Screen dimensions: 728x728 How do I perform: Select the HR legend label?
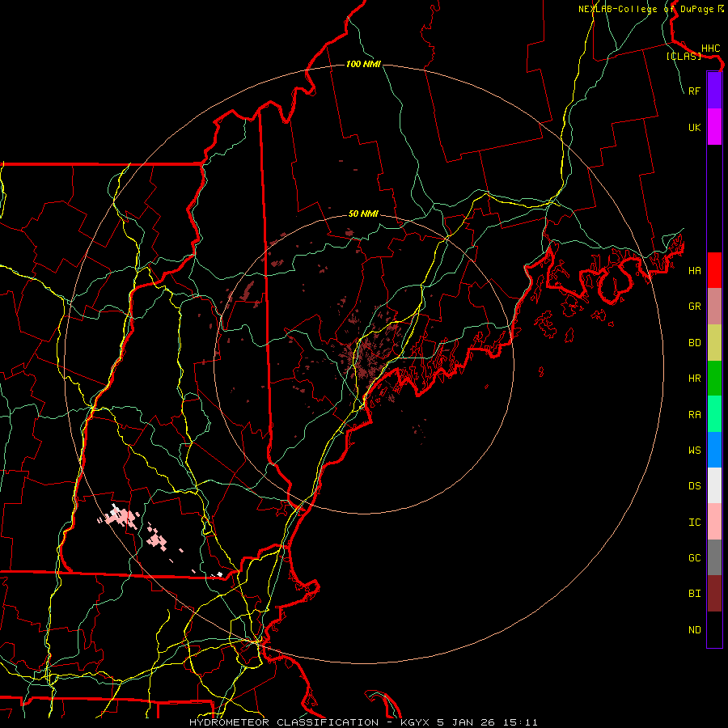(694, 379)
